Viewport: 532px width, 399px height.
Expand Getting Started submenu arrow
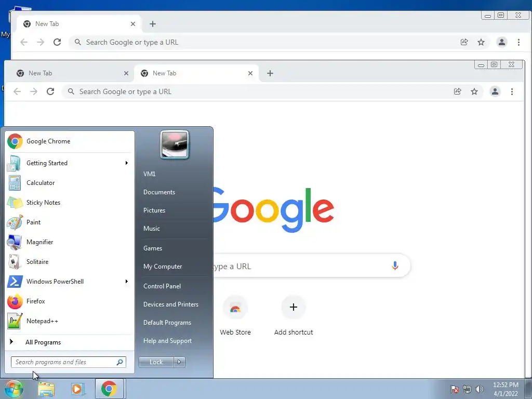point(127,163)
